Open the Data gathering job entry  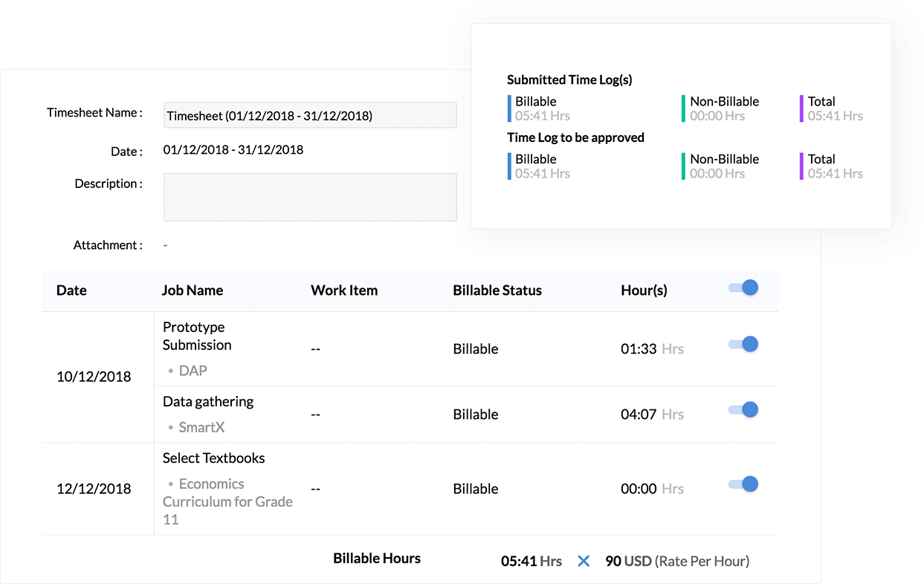pyautogui.click(x=208, y=401)
